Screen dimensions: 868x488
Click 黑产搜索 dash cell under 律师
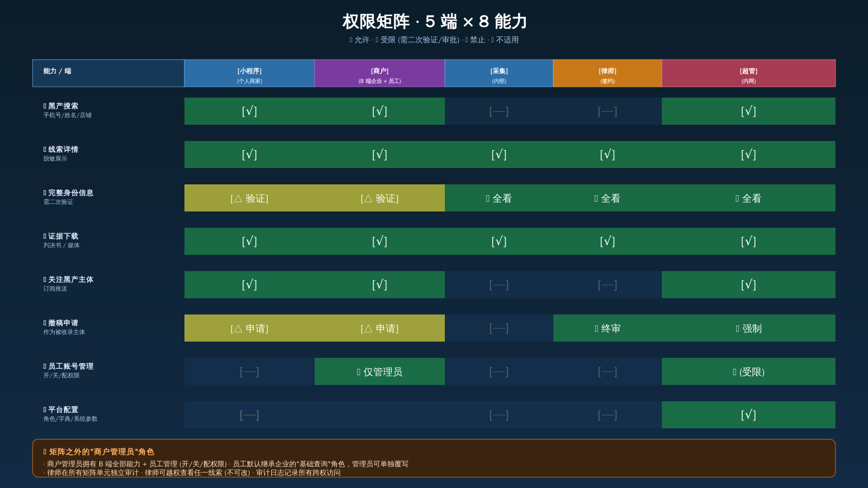[608, 111]
